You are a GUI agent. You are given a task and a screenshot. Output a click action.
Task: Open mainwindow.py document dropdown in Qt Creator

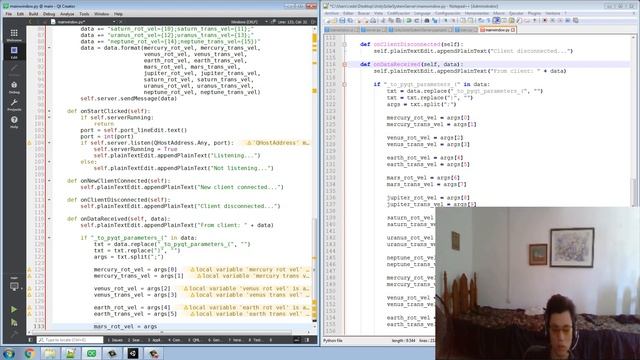point(83,22)
